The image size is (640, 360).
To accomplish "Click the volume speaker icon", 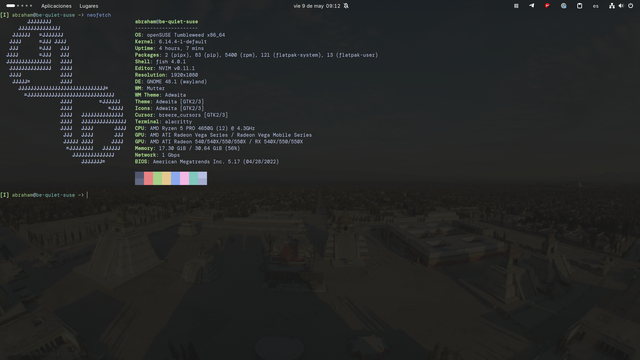I will pos(621,6).
